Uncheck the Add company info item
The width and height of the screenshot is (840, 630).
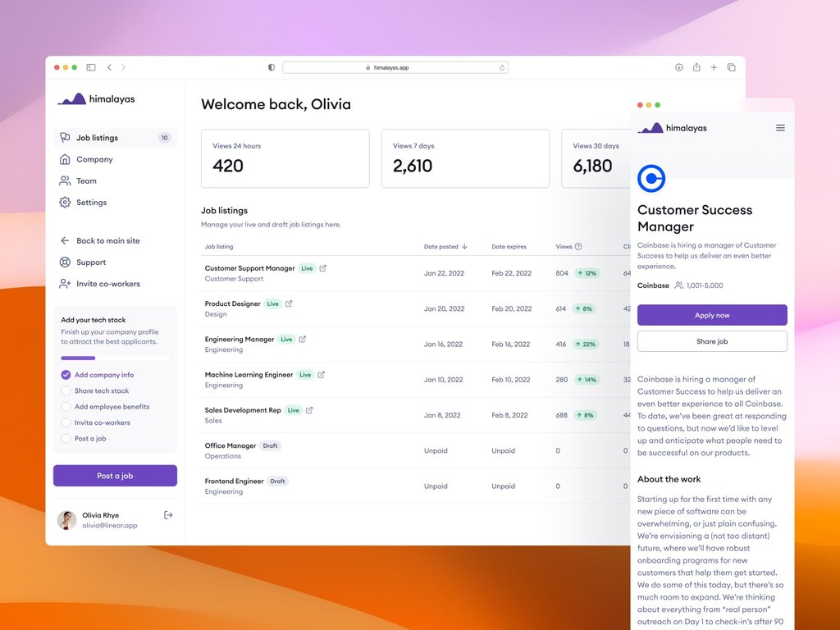click(66, 375)
